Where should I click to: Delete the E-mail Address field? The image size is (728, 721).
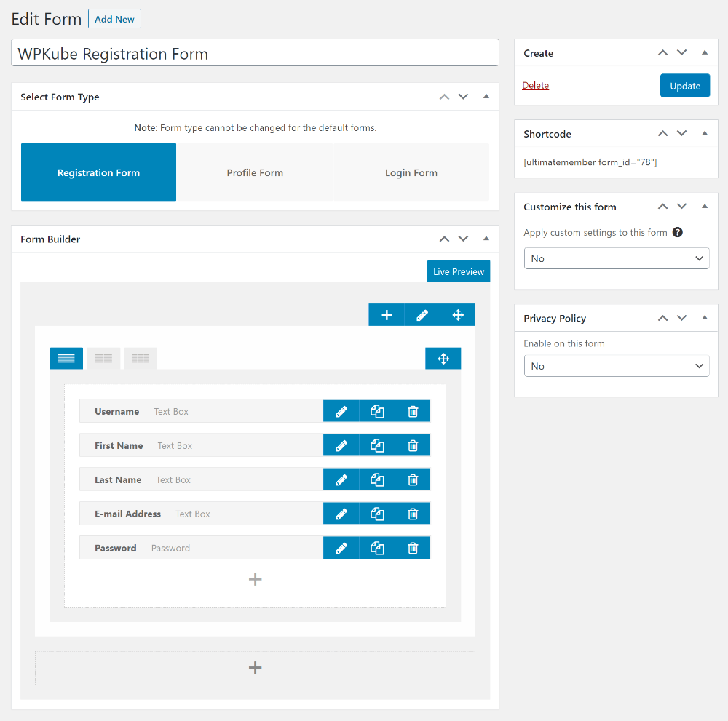click(413, 514)
